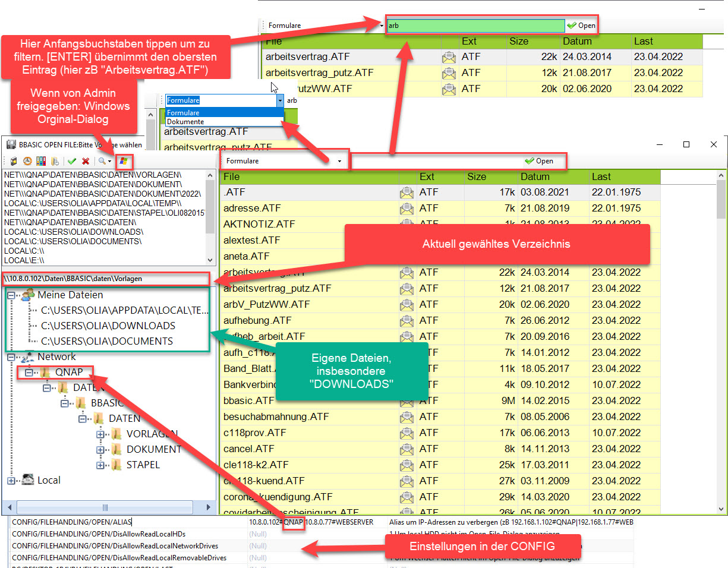Click the Open button beside the empty filter field
Viewport: 728px width, 568px height.
point(539,161)
